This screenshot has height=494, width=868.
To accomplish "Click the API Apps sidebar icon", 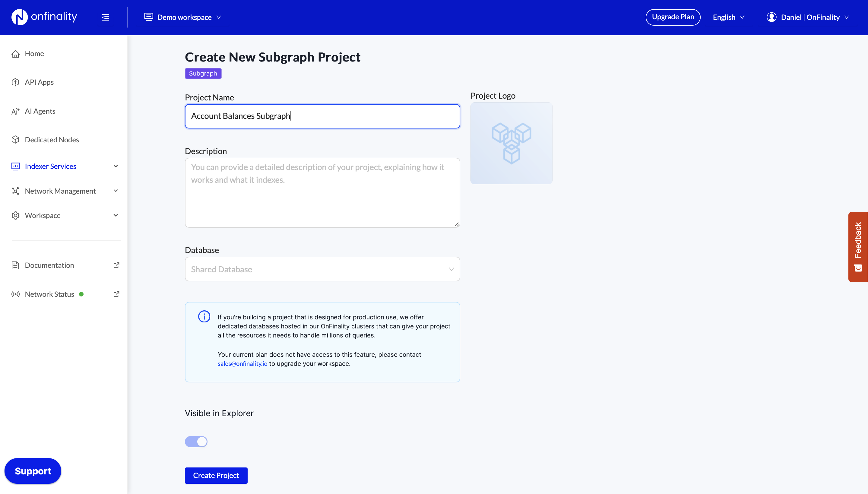I will click(x=15, y=82).
